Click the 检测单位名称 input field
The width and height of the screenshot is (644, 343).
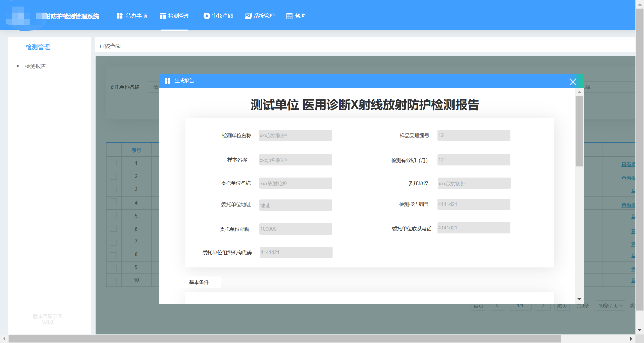point(295,135)
